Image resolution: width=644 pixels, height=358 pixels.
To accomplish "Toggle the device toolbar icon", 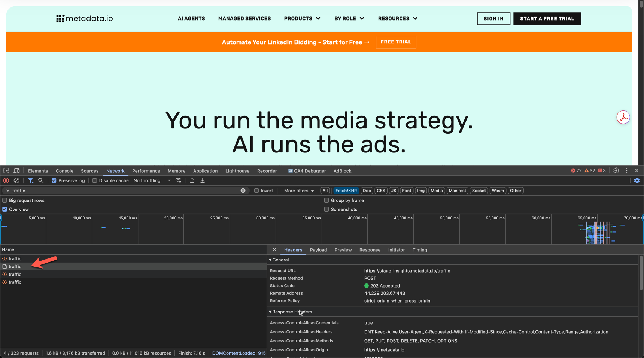I will (16, 171).
